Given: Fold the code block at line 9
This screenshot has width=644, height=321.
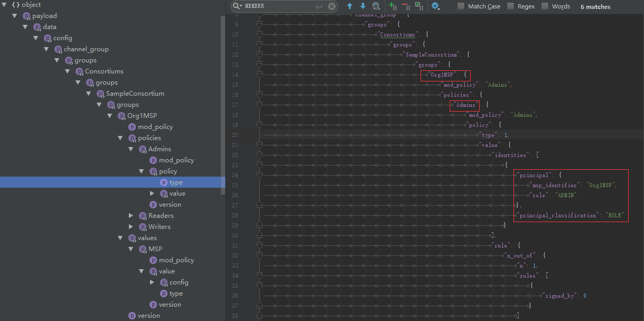Looking at the screenshot, I should [259, 24].
